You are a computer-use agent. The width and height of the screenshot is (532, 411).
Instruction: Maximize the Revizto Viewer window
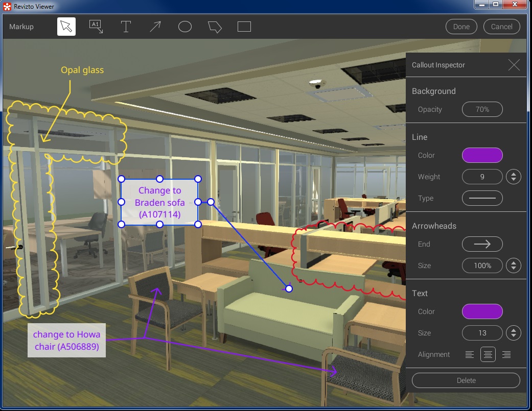(x=496, y=5)
